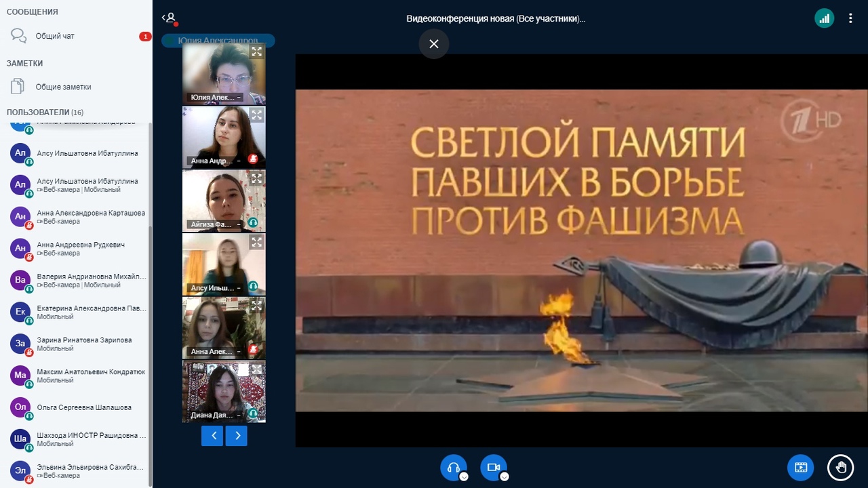Screen dimensions: 868x488
Task: Fullscreen Айгиза's webcam tile
Action: coord(256,179)
